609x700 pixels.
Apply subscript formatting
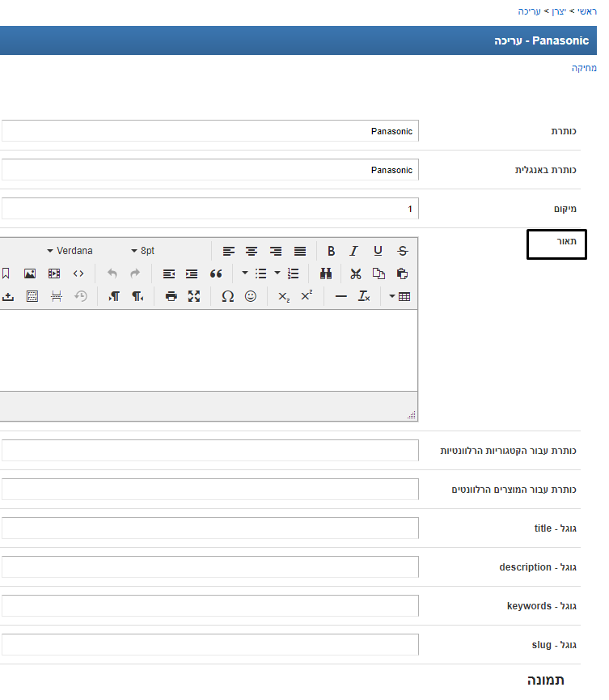tap(284, 297)
